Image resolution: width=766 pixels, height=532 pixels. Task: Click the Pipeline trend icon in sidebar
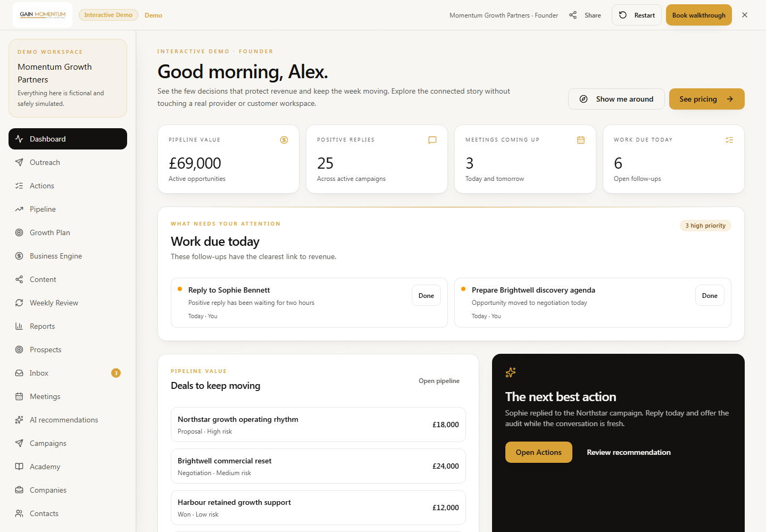pos(19,209)
